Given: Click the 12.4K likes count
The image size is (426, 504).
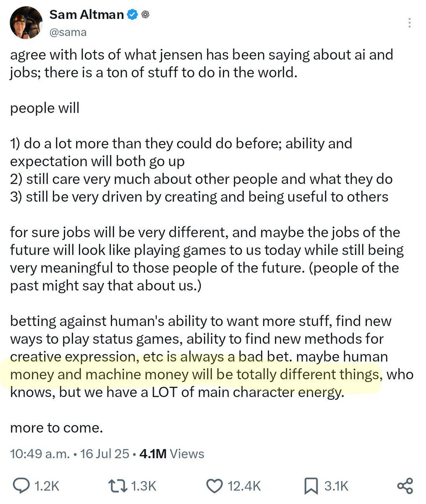Looking at the screenshot, I should (x=244, y=486).
